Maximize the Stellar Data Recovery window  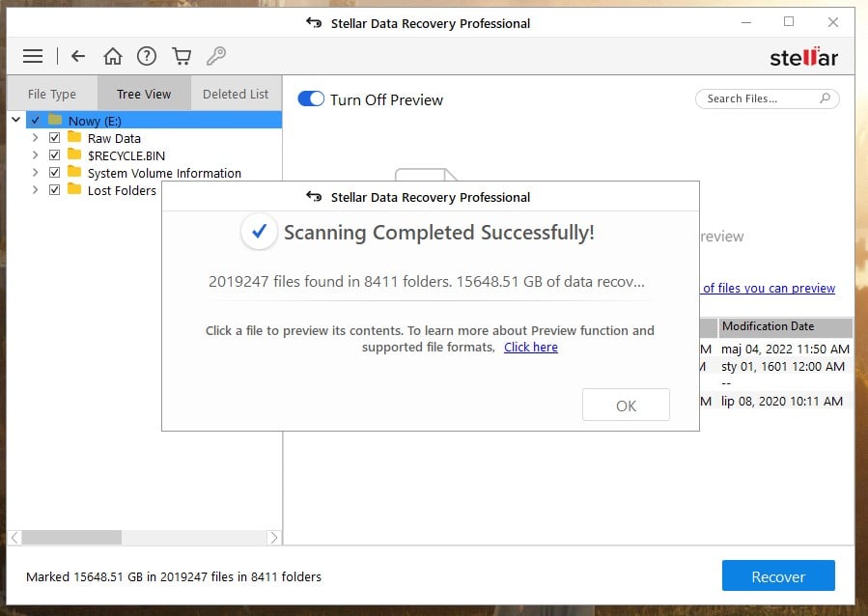pos(789,21)
